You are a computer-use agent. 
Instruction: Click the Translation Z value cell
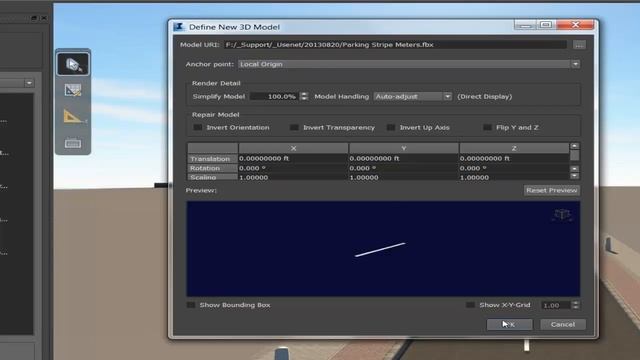[514, 158]
